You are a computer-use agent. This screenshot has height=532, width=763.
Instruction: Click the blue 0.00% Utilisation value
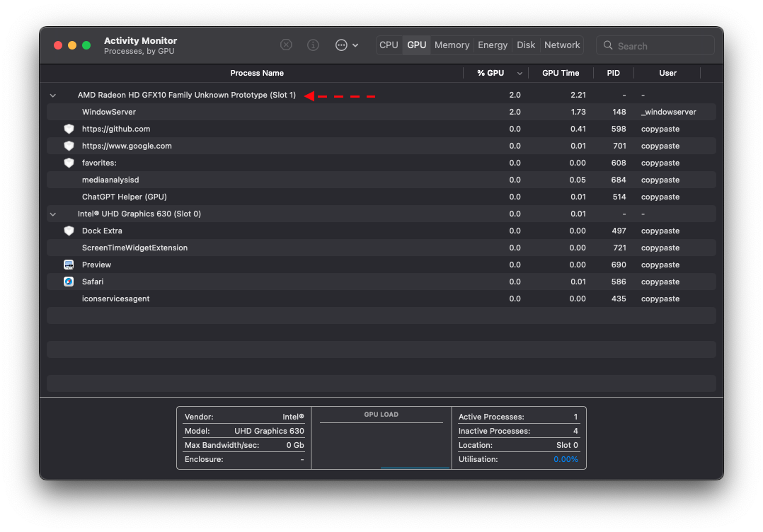(566, 459)
